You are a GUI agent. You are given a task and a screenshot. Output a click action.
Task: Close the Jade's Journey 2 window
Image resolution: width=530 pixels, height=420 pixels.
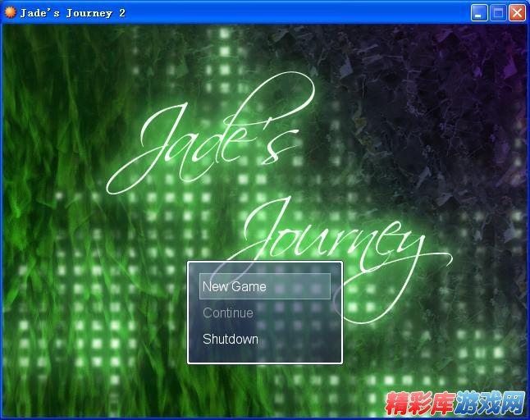(517, 12)
